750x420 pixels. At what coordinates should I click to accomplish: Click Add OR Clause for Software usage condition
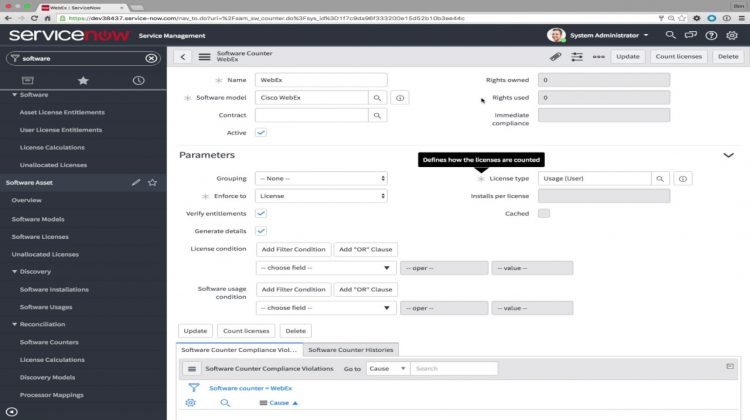[x=365, y=289]
